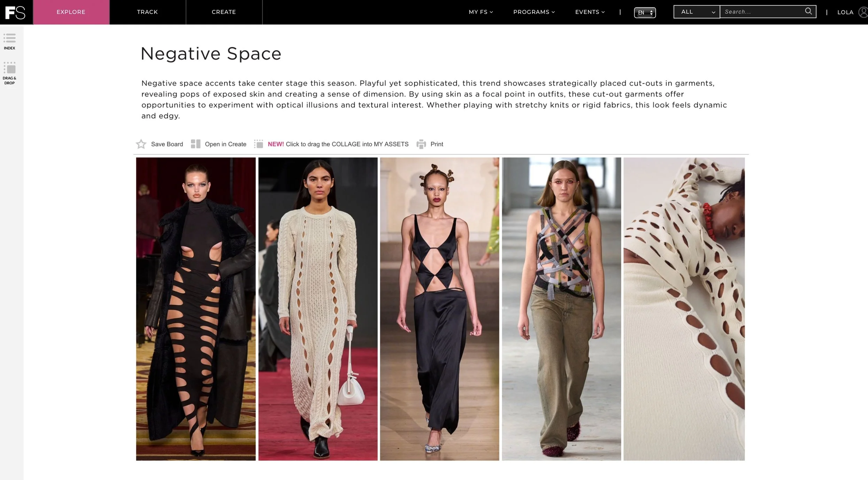Open the ALL search filter dropdown

point(697,12)
